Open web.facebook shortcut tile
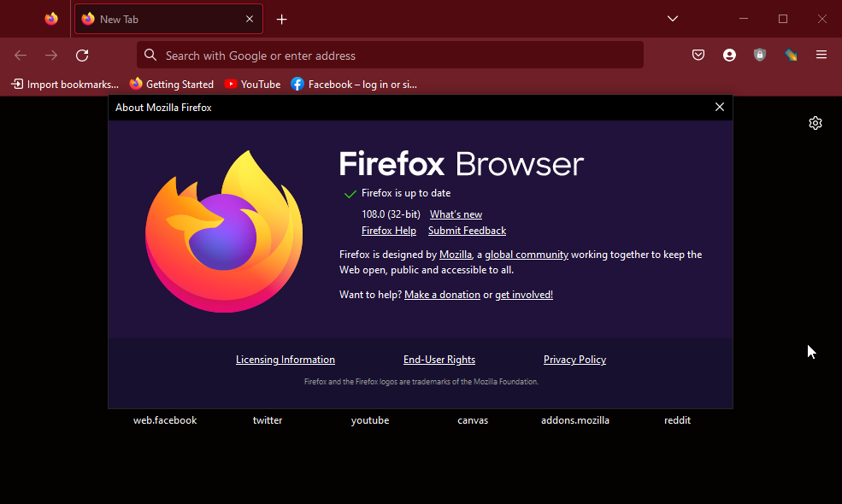The image size is (842, 504). (165, 420)
